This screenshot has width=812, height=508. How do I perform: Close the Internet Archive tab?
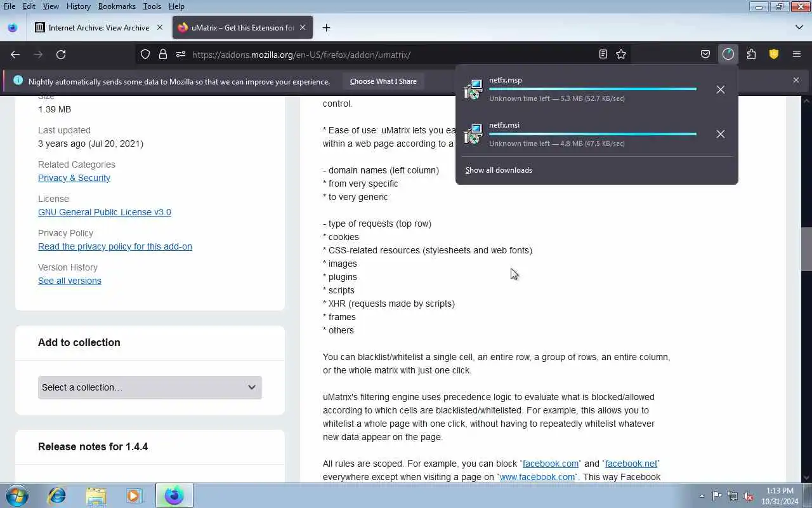(x=160, y=28)
